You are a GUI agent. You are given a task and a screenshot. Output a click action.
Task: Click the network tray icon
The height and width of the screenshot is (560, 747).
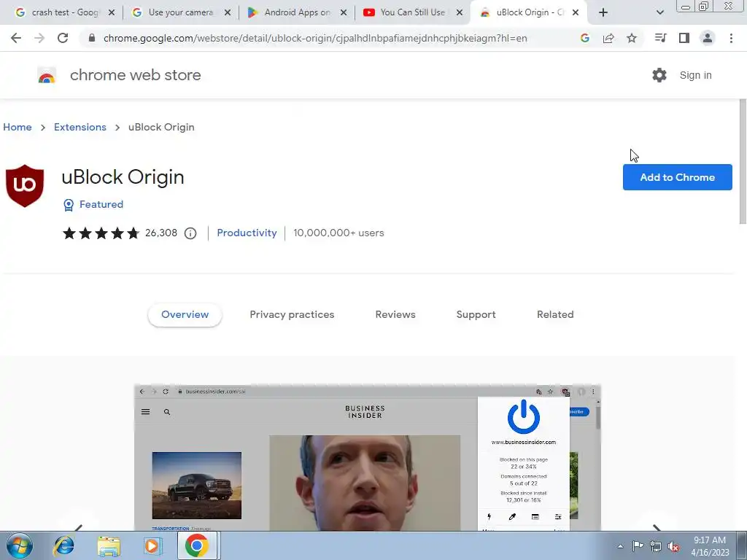tap(656, 546)
